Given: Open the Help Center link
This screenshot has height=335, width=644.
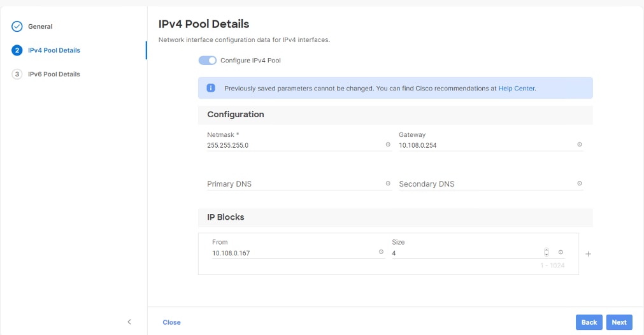Looking at the screenshot, I should coord(517,89).
